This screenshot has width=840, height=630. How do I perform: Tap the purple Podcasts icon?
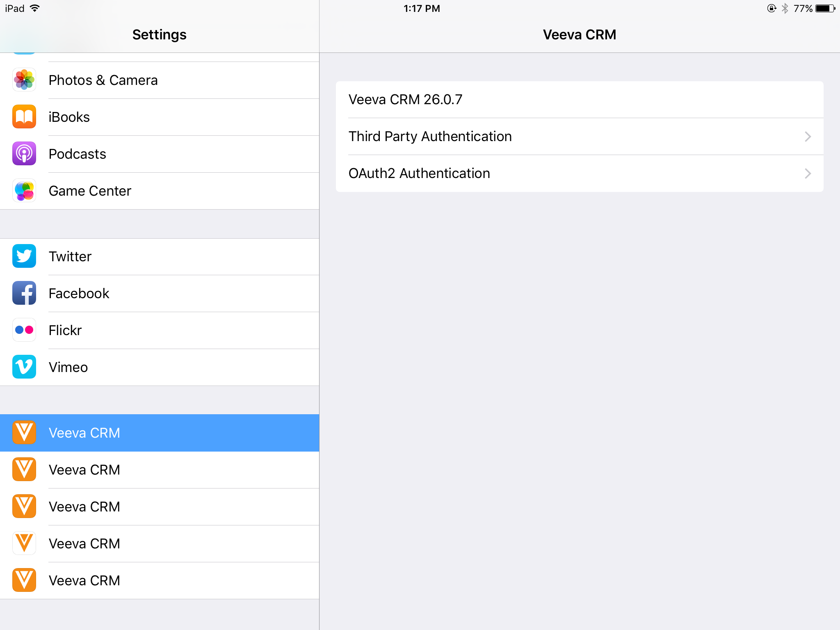click(x=24, y=154)
